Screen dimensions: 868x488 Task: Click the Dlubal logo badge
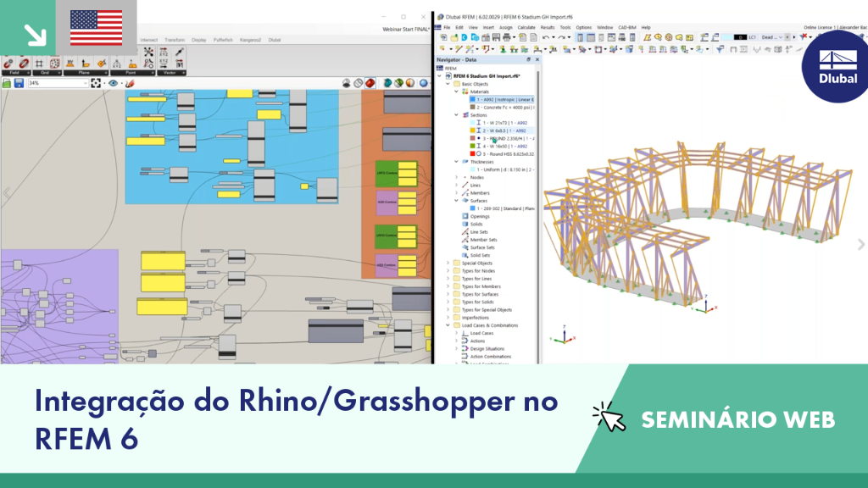pos(837,67)
